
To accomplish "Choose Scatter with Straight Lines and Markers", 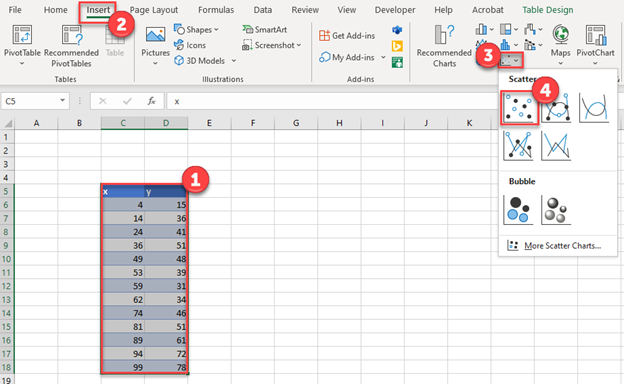I will pos(518,146).
